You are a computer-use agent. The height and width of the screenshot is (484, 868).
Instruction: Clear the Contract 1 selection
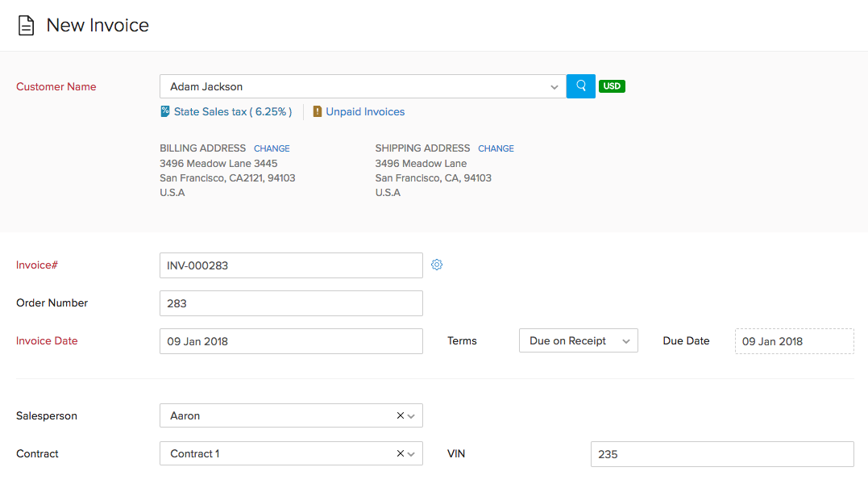coord(401,454)
